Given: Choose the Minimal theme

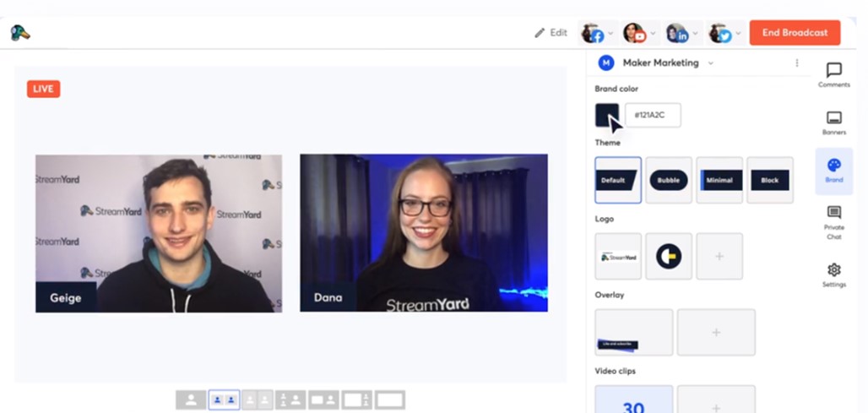Looking at the screenshot, I should tap(719, 180).
